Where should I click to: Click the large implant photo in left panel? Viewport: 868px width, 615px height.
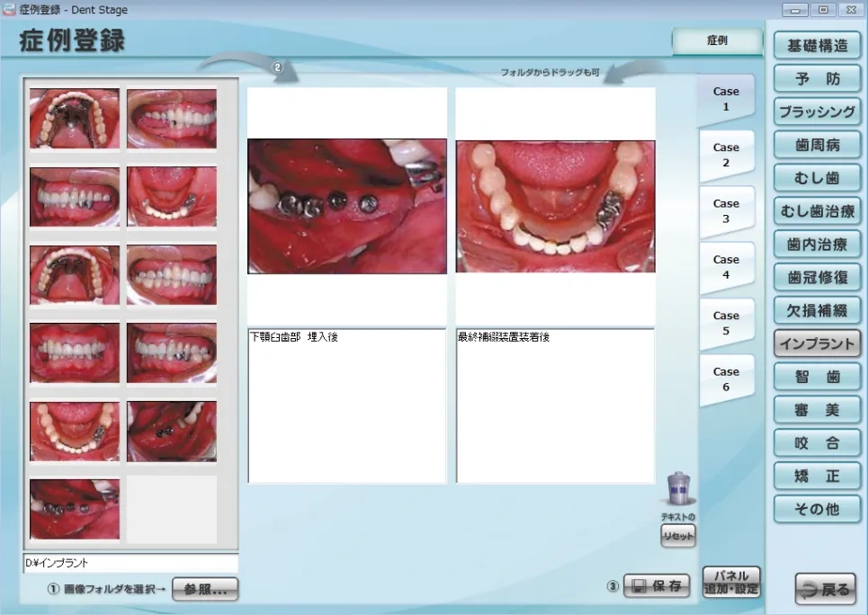click(346, 206)
